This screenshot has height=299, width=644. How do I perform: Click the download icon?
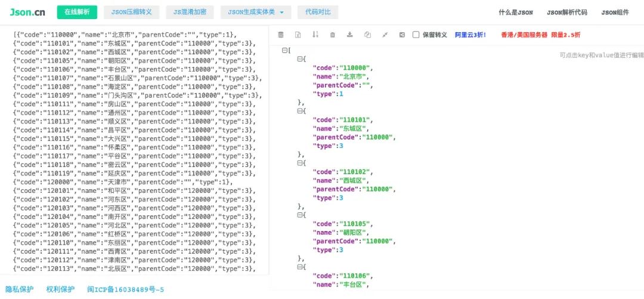tap(350, 35)
